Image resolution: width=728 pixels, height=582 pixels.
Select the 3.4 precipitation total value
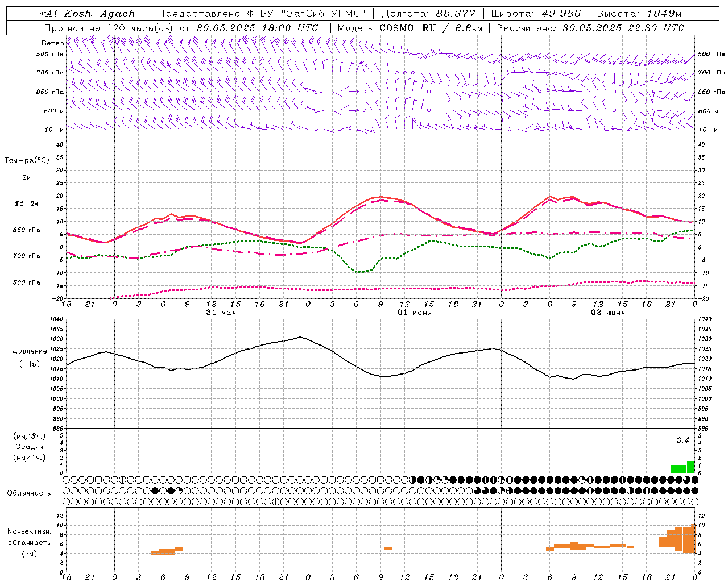click(682, 440)
